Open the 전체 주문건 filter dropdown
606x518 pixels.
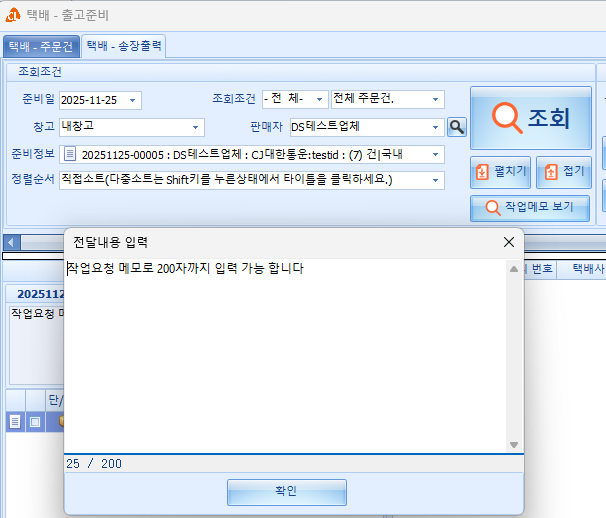[x=436, y=100]
